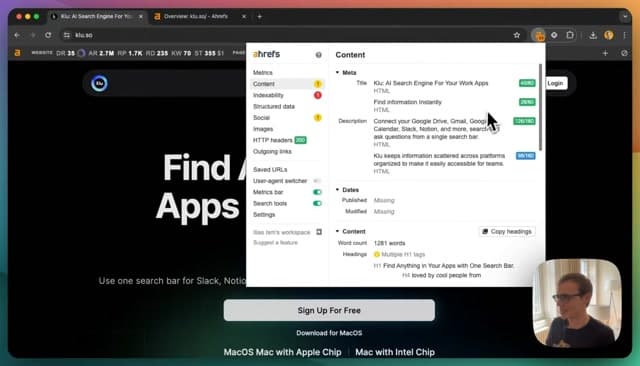This screenshot has height=366, width=640.
Task: Click the title text "Klu: AI Search Engine For Your Work Apps"
Action: (x=431, y=83)
